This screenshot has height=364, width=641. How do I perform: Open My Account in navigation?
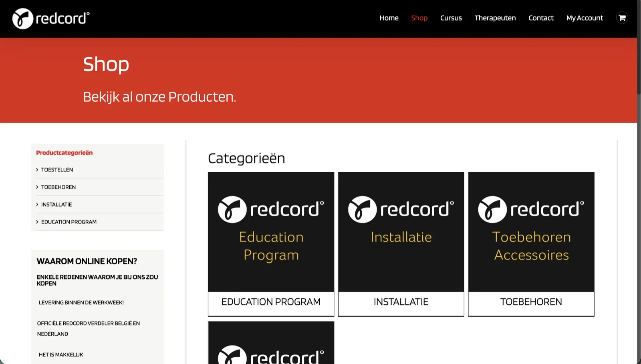point(585,18)
